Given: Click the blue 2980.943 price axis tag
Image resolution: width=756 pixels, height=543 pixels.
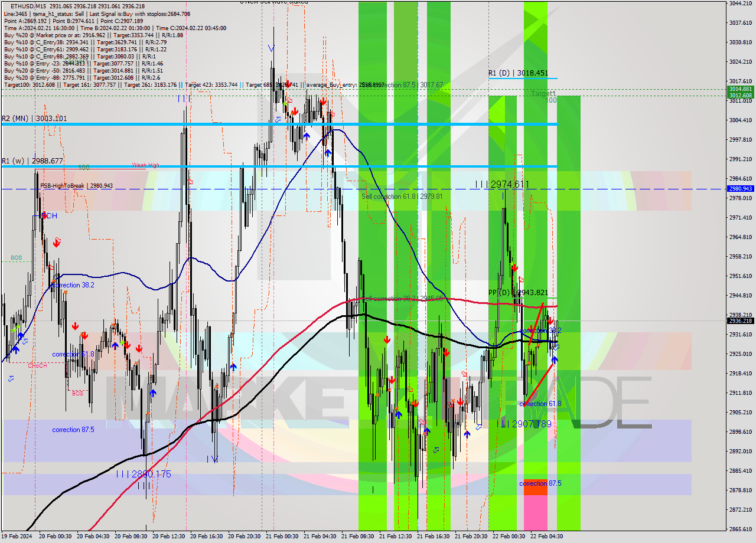Looking at the screenshot, I should (741, 189).
